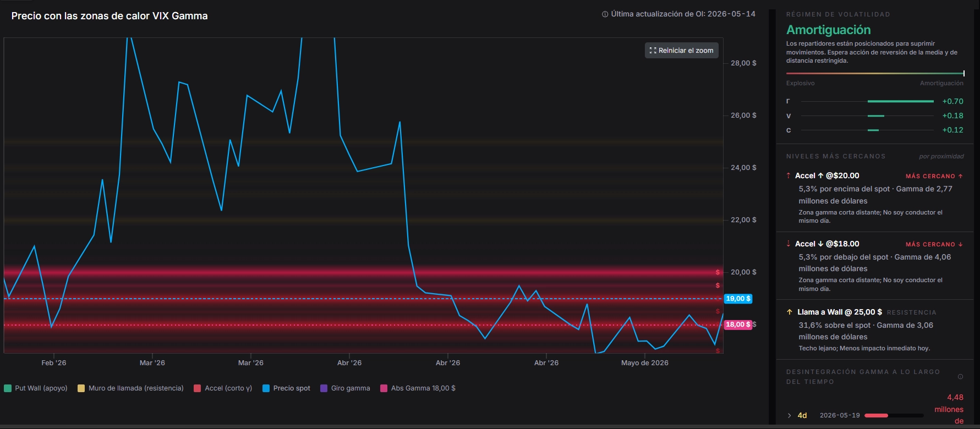Select the Llama a Wall @ 25,00 $ card
This screenshot has height=429, width=980.
pyautogui.click(x=875, y=329)
